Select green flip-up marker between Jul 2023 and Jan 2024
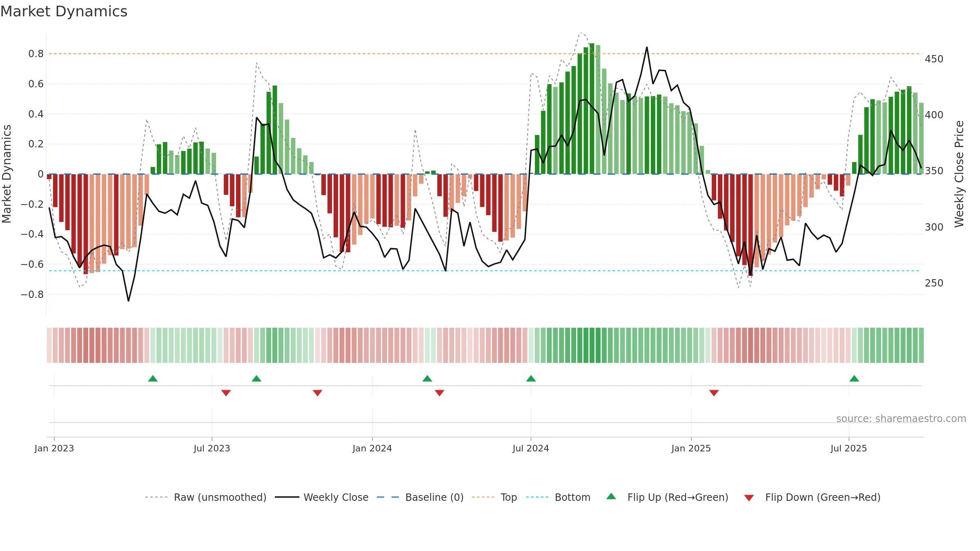The height and width of the screenshot is (551, 980). (256, 378)
